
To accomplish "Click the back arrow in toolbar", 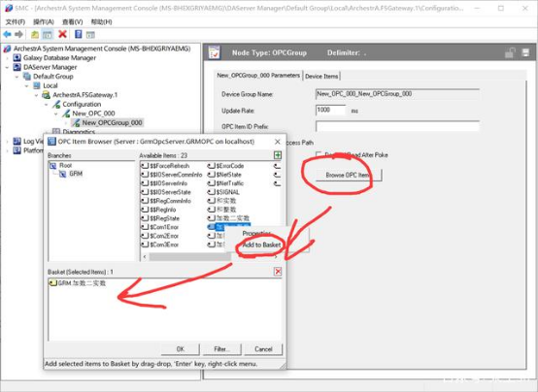I will coord(7,34).
